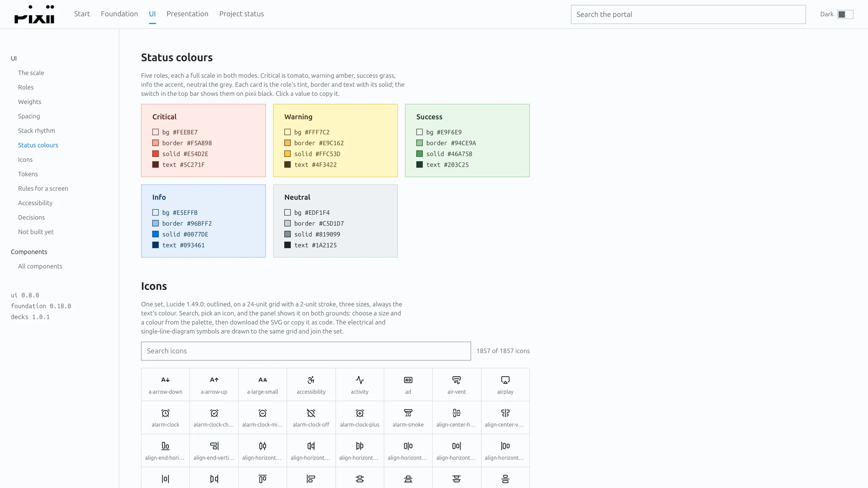The height and width of the screenshot is (488, 868).
Task: Choose the airplay icon
Action: (x=505, y=385)
